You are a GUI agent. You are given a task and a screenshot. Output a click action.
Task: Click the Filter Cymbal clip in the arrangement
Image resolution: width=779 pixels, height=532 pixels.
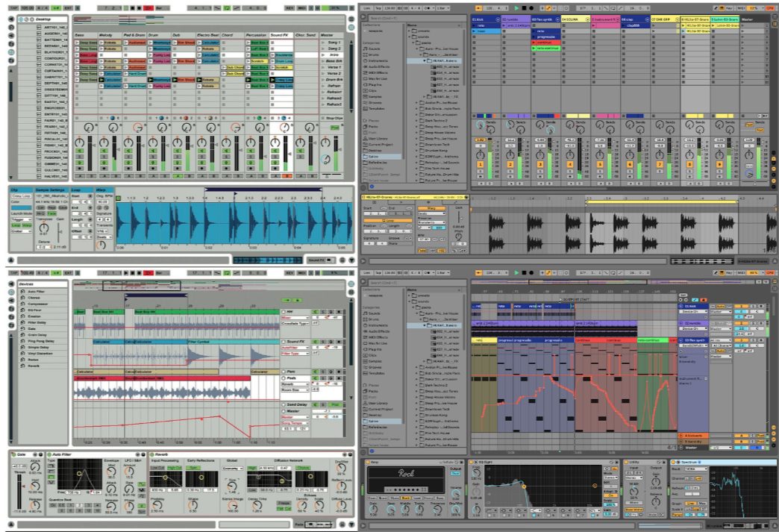233,342
